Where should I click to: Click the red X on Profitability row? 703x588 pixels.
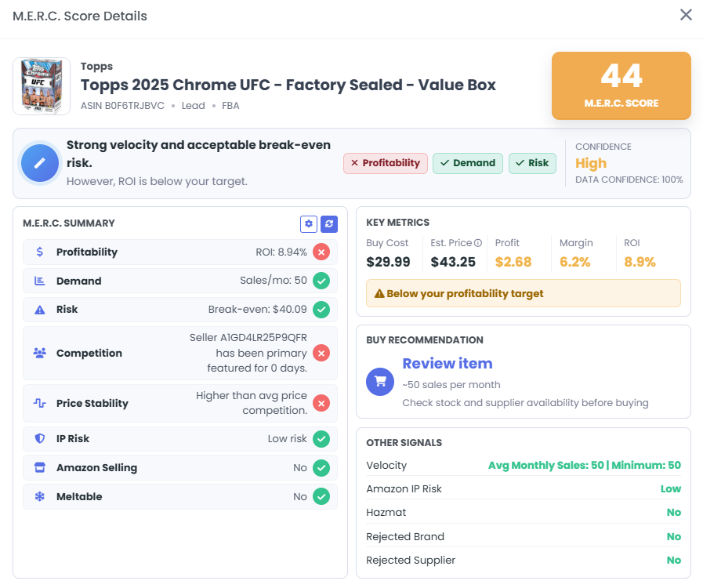pos(321,252)
